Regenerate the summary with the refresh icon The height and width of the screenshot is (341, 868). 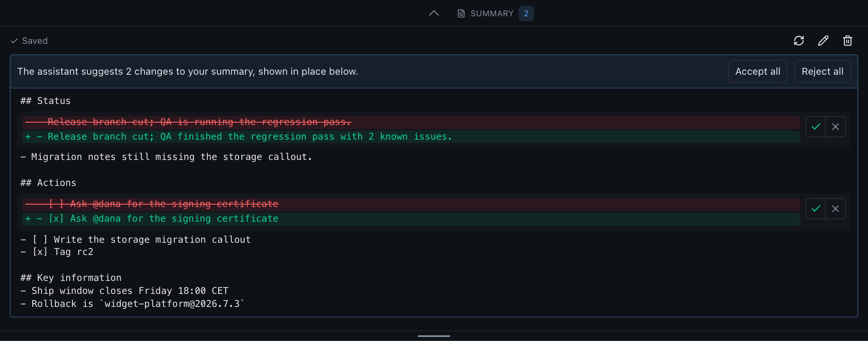(799, 41)
